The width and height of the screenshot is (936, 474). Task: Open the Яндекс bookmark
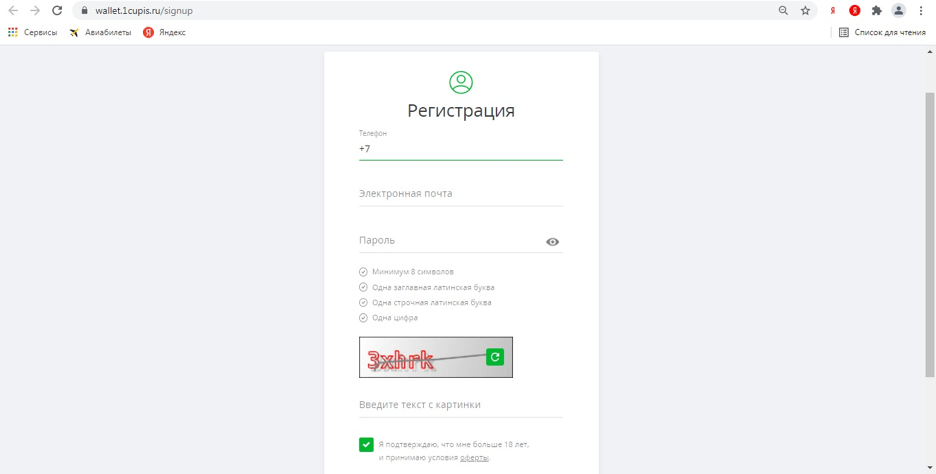[164, 32]
